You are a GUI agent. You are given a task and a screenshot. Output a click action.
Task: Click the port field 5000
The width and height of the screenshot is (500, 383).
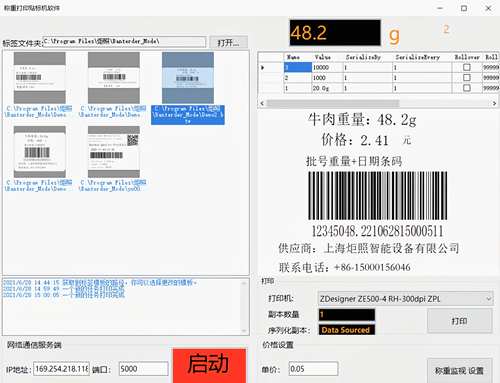143,369
